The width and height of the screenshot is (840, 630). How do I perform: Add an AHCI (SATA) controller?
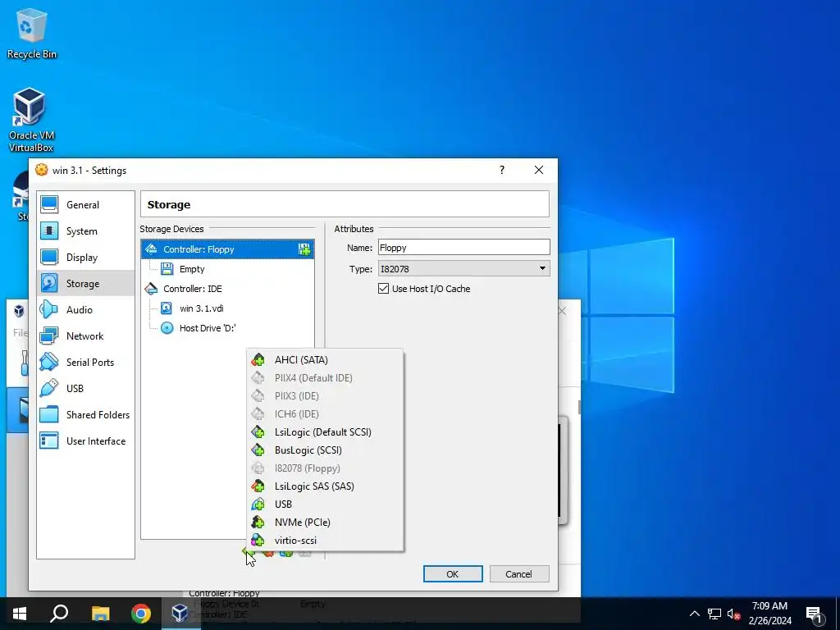click(325, 360)
